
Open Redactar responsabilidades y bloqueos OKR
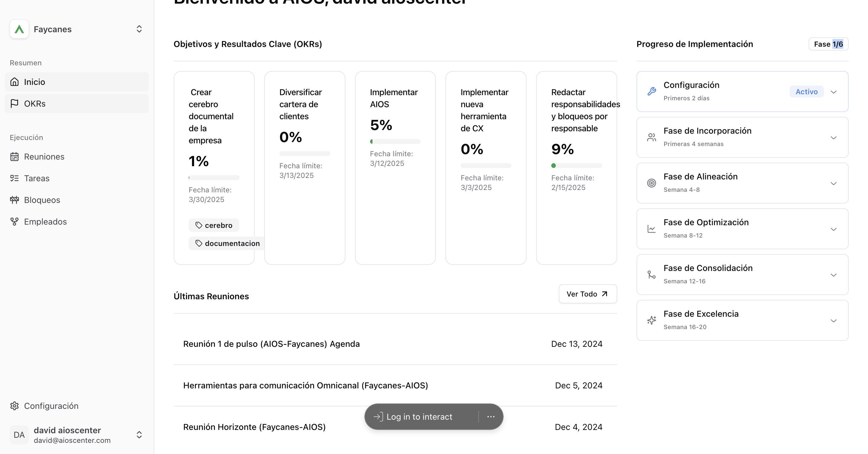pos(577,168)
